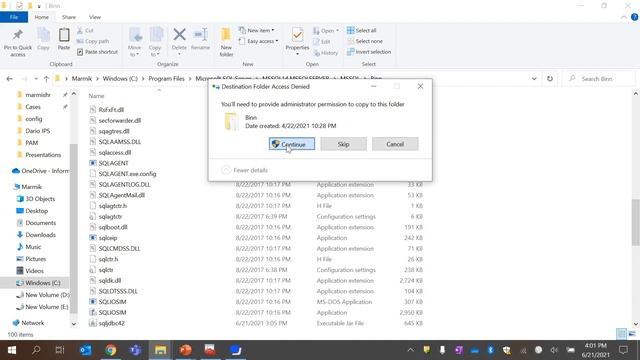
Task: Expand the ribbon help question icon
Action: 634,17
